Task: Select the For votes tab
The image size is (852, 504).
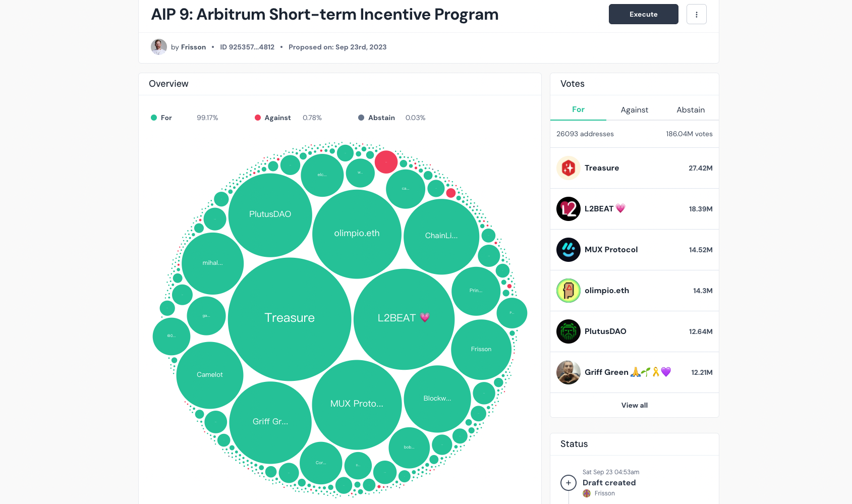Action: [578, 109]
